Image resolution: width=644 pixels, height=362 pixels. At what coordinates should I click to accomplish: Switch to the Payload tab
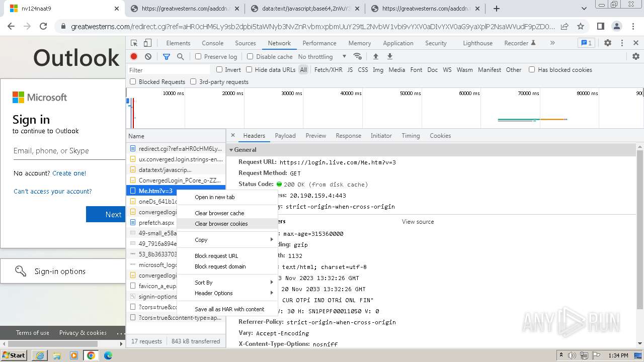pyautogui.click(x=285, y=136)
